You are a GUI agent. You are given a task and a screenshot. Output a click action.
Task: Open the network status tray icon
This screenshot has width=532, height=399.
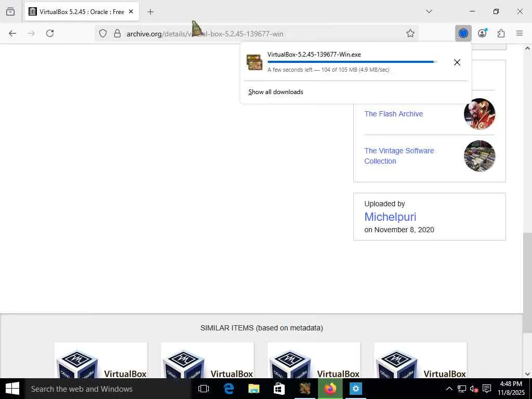pos(461,389)
